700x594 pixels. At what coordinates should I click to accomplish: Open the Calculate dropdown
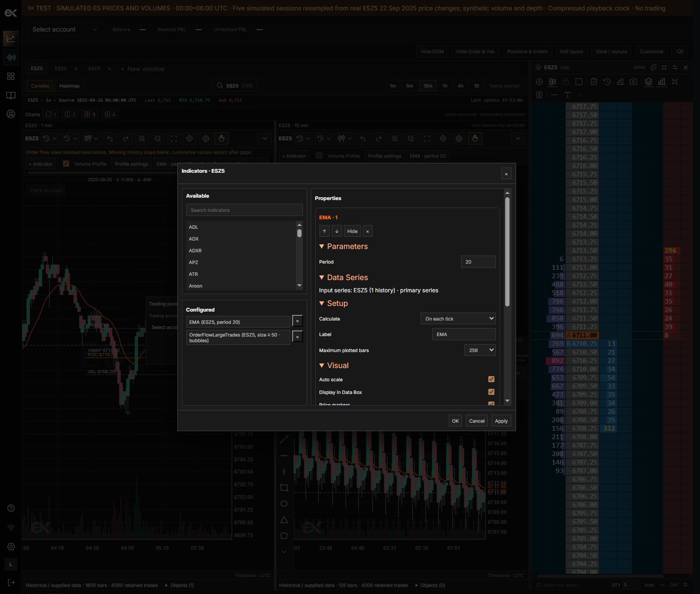tap(458, 319)
